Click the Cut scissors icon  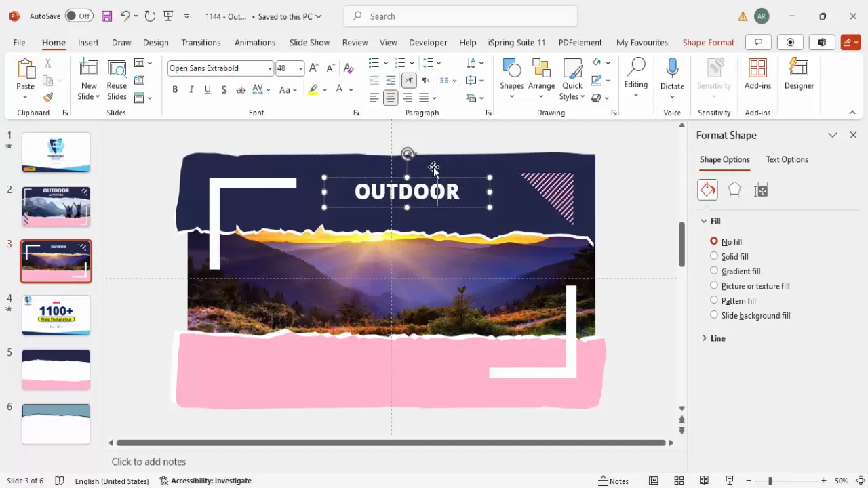[47, 64]
